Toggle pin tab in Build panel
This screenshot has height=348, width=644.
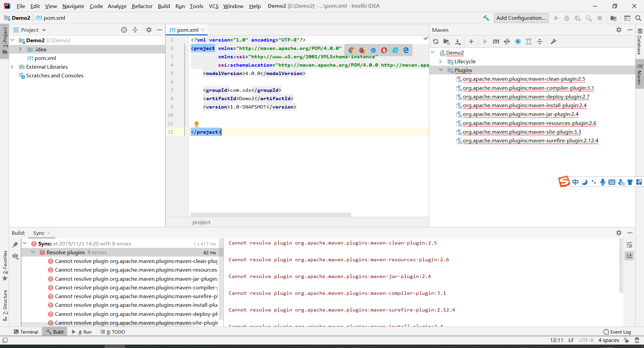pos(15,245)
